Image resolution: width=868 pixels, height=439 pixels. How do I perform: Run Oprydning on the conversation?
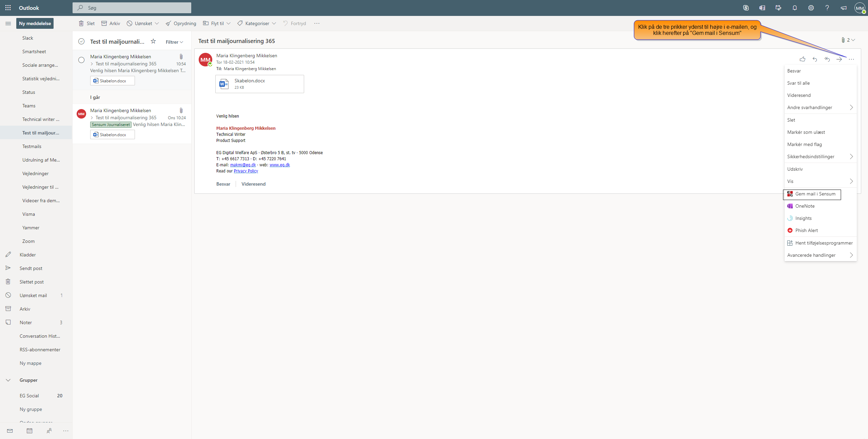[181, 23]
